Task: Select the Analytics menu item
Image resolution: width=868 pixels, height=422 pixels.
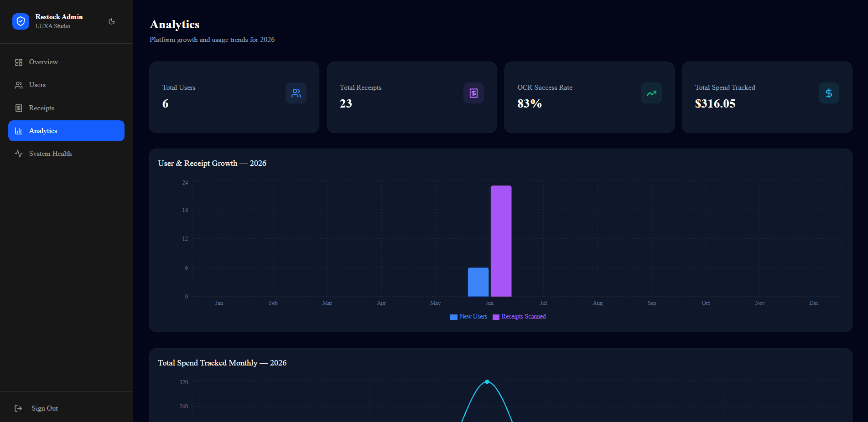Action: pyautogui.click(x=66, y=131)
